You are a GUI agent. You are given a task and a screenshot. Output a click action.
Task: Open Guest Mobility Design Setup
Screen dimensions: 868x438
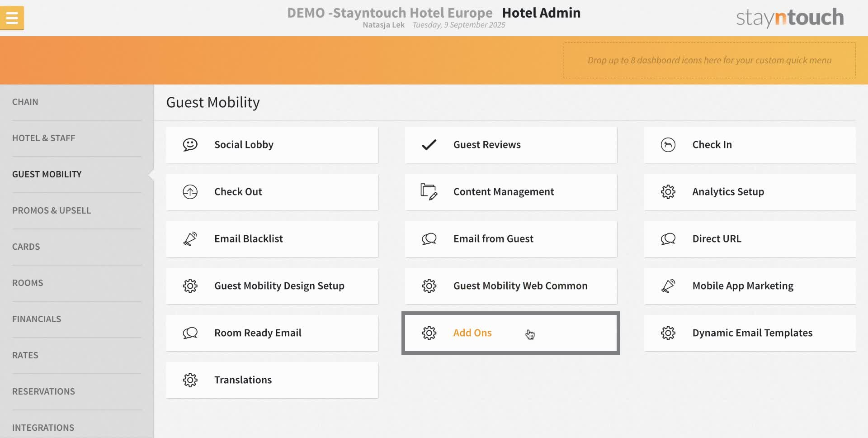(272, 286)
